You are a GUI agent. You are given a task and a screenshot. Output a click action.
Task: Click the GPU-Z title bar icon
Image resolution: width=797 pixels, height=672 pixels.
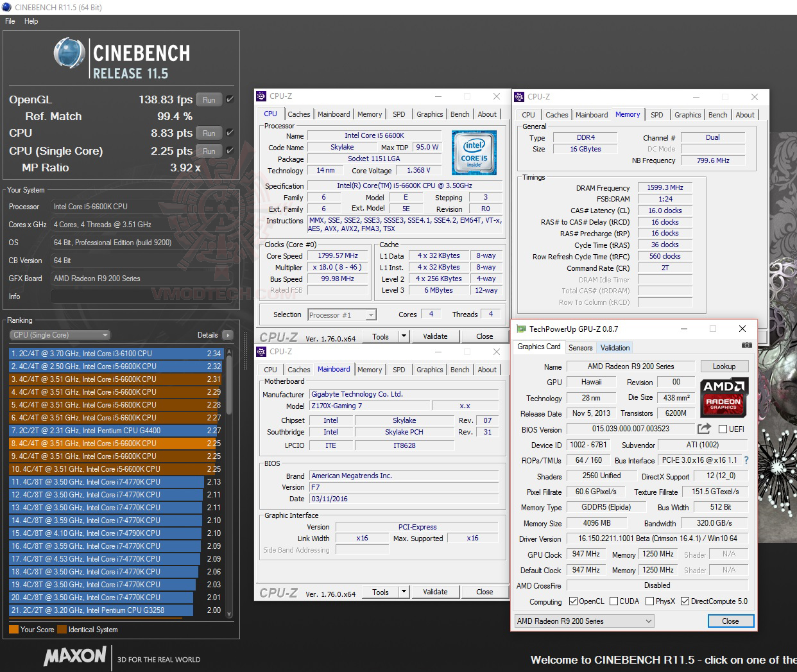[521, 329]
